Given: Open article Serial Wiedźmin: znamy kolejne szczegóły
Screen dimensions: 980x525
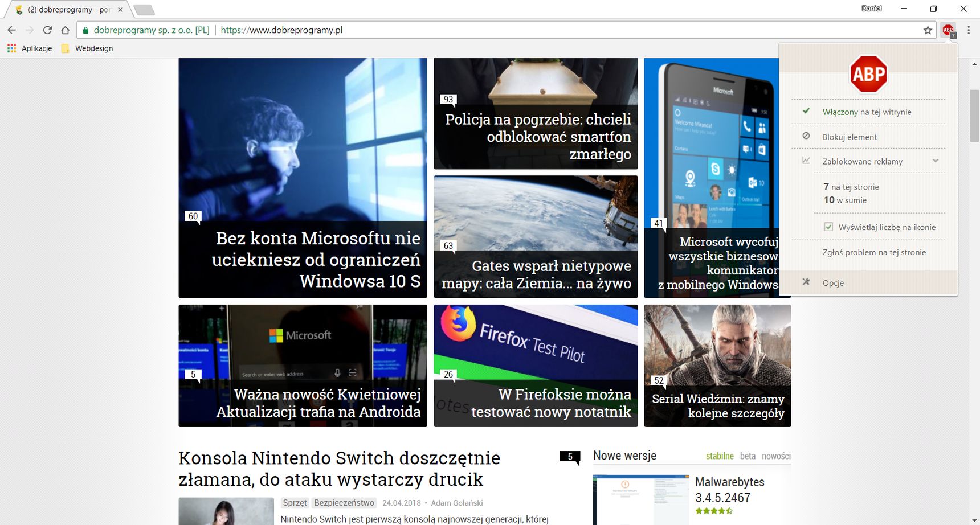Looking at the screenshot, I should (x=718, y=406).
